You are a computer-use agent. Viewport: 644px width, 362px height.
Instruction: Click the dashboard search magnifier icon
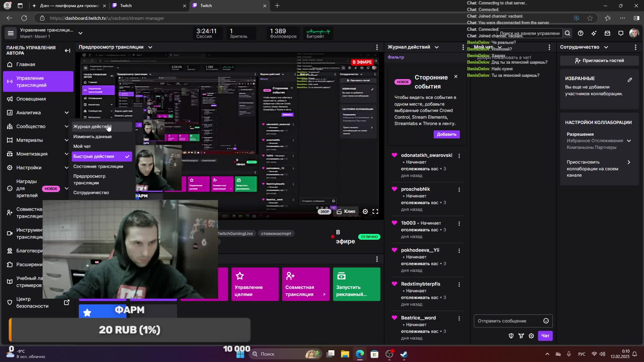pos(568,33)
